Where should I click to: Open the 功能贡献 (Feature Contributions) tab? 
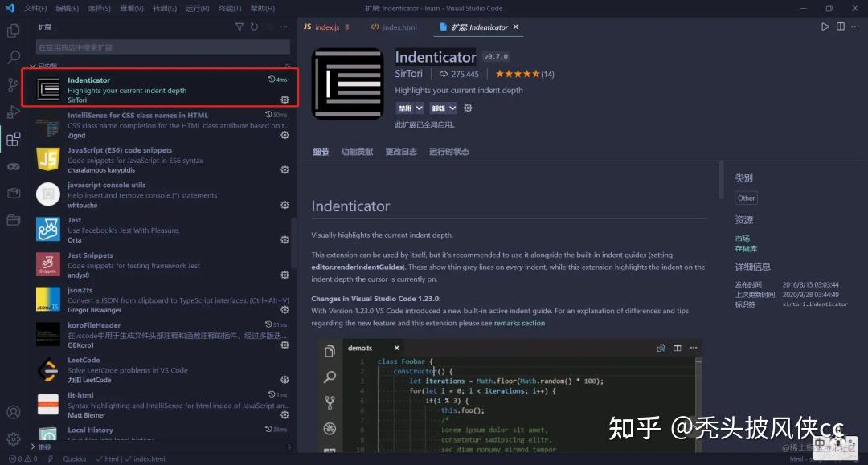357,152
